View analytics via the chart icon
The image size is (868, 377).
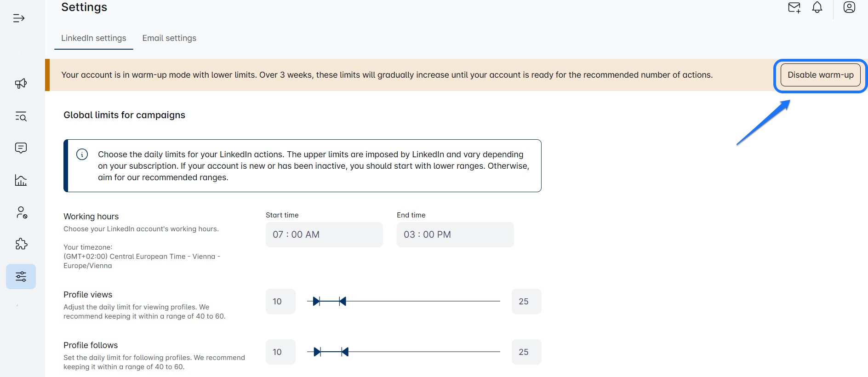coord(21,180)
